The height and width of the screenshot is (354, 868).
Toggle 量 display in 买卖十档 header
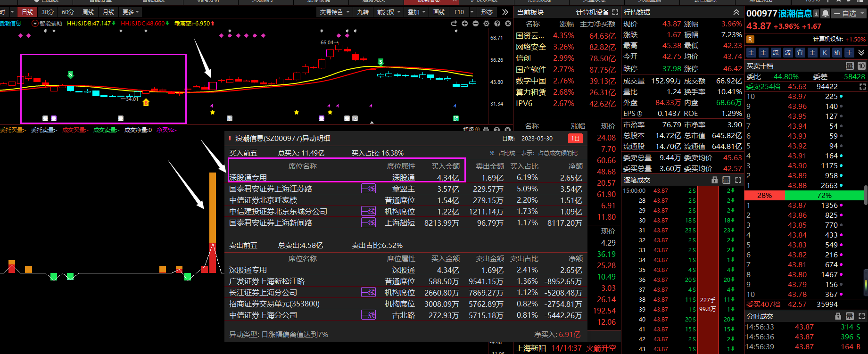point(850,66)
